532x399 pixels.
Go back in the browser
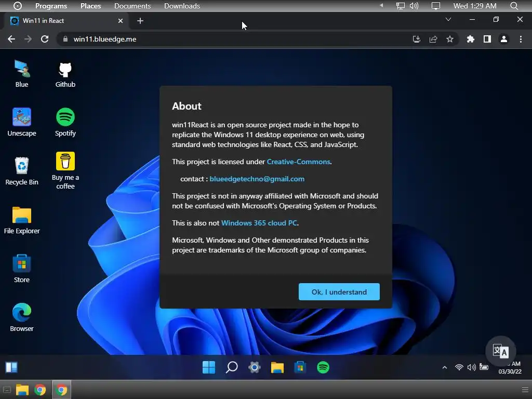11,39
